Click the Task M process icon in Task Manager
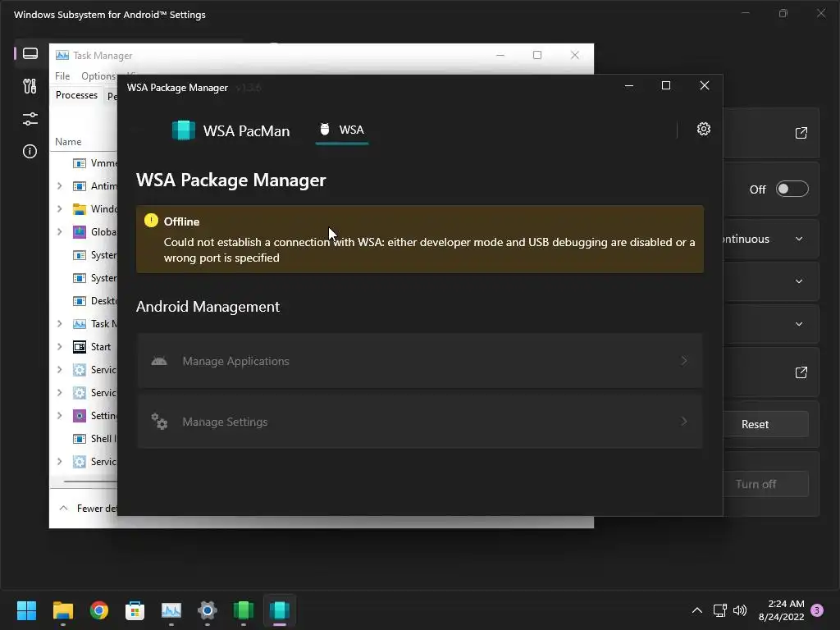Screen dimensions: 840x630 (80, 323)
